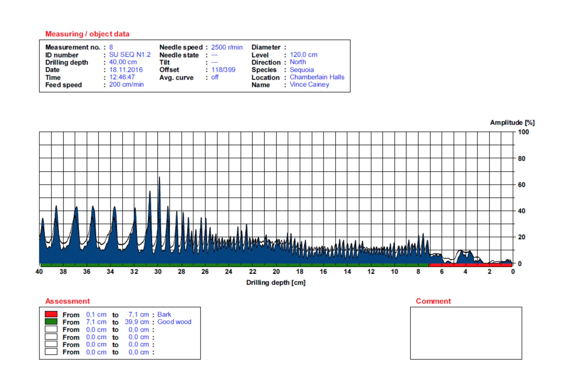This screenshot has width=561, height=392.
Task: Click the time value 12:46:47
Action: click(x=122, y=77)
